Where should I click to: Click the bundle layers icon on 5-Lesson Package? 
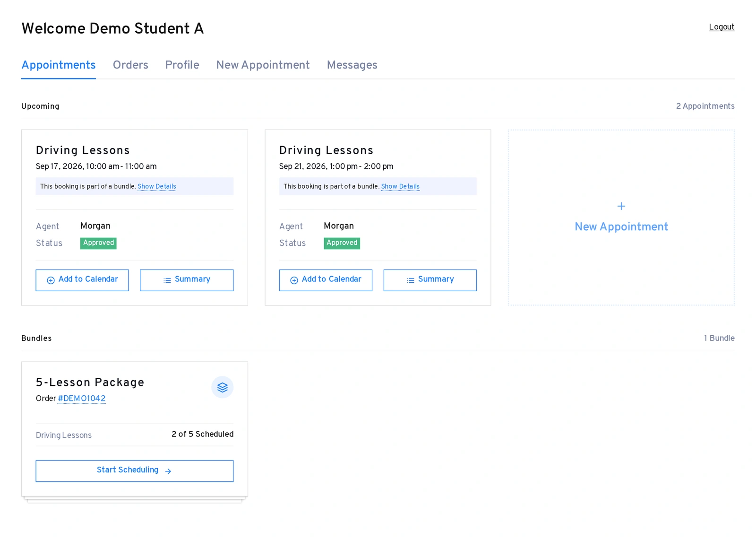coord(222,387)
